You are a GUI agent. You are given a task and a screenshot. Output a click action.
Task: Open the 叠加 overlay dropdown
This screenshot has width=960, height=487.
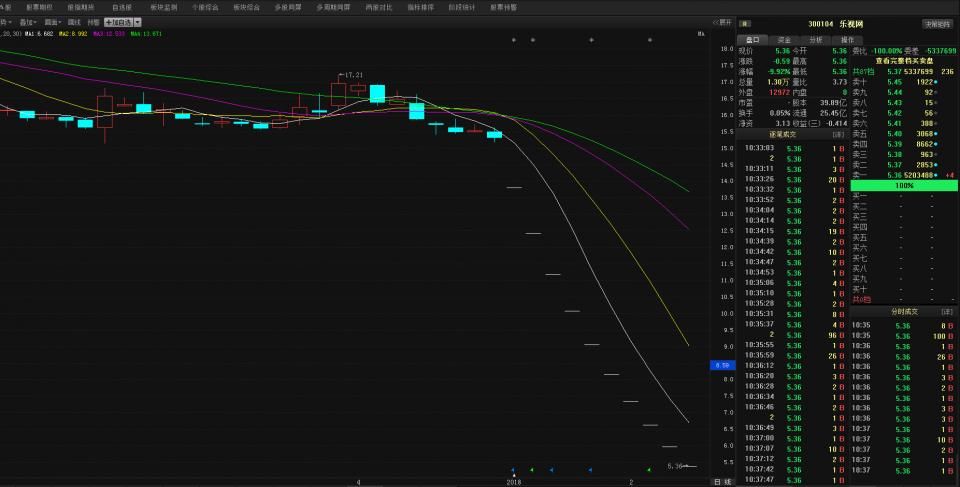coord(27,21)
